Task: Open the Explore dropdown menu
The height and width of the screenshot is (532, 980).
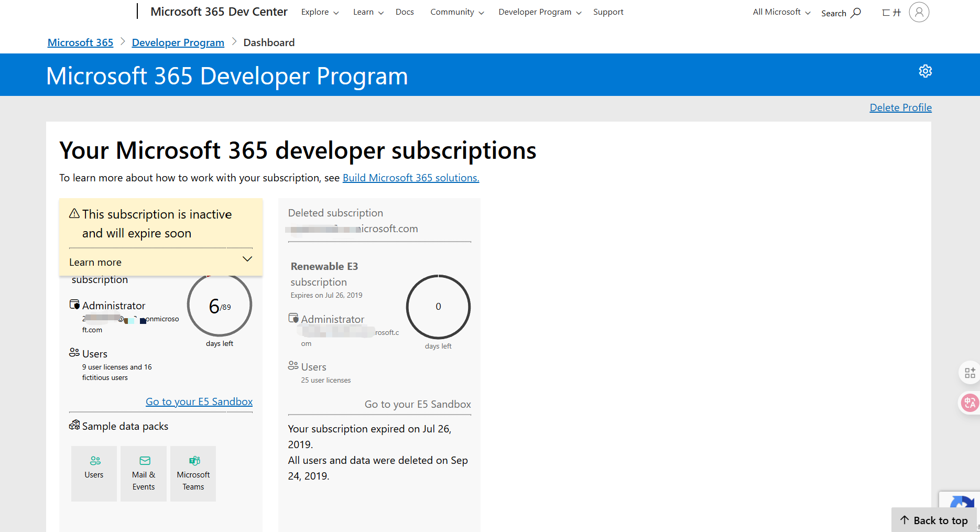Action: [x=320, y=12]
